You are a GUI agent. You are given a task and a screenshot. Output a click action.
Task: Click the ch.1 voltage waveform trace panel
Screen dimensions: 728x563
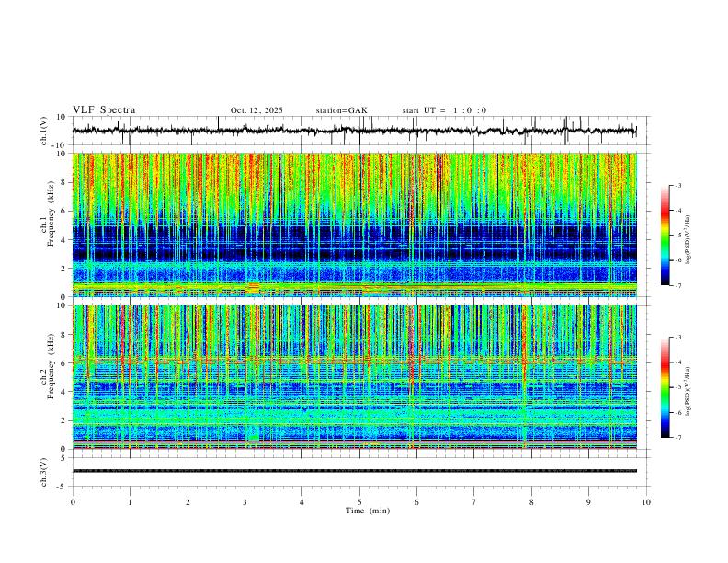pyautogui.click(x=359, y=131)
